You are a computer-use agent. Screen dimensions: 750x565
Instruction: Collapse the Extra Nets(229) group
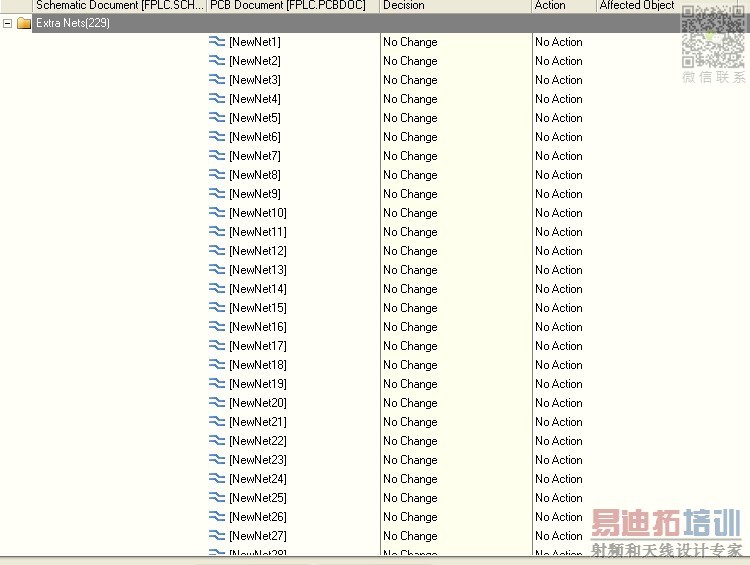point(7,23)
